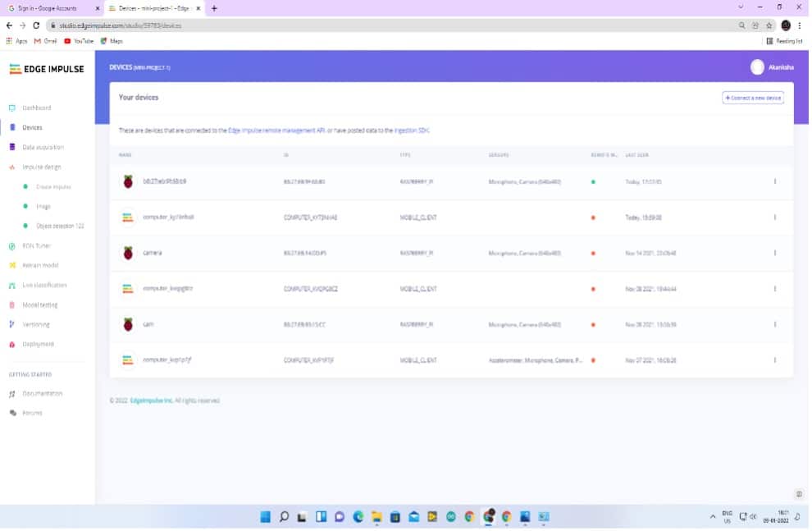Click the Connect a new device button

tap(753, 98)
